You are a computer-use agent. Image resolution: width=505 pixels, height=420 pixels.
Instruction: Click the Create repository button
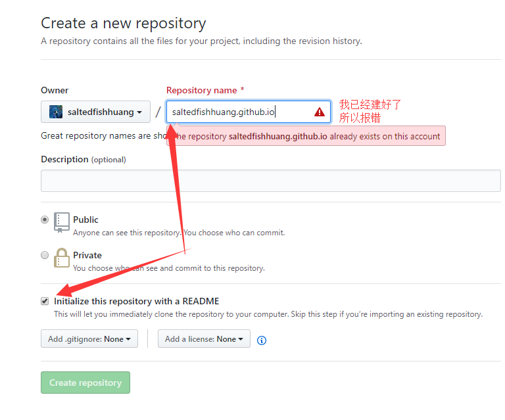pyautogui.click(x=85, y=383)
